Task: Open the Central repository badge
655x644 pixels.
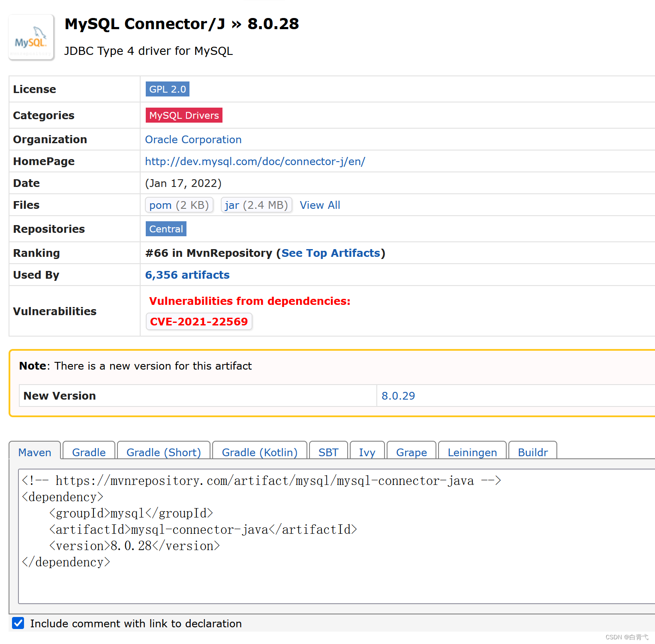Action: tap(166, 229)
